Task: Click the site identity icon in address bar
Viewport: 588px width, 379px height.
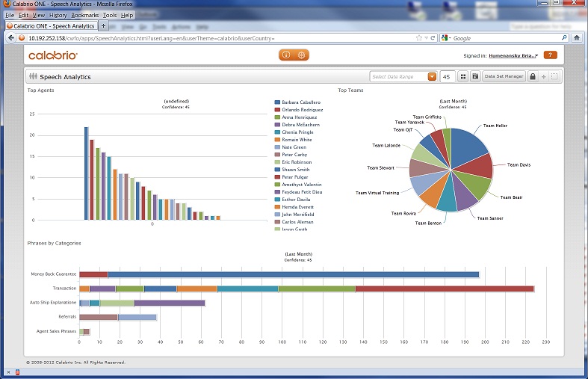Action: pos(22,38)
